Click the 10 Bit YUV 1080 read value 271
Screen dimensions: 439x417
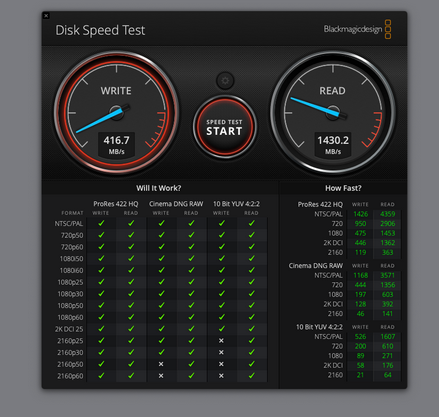pyautogui.click(x=387, y=356)
